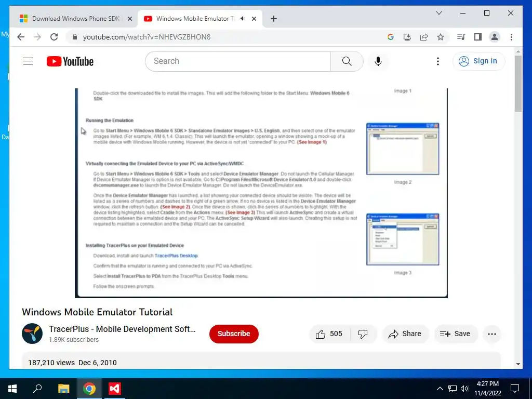Sign in to YouTube

pyautogui.click(x=478, y=61)
